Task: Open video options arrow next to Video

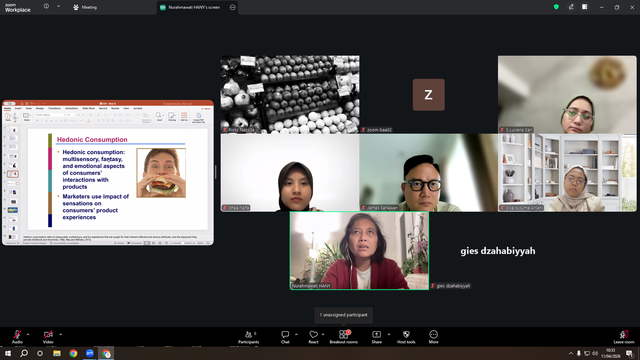Action: [60, 334]
